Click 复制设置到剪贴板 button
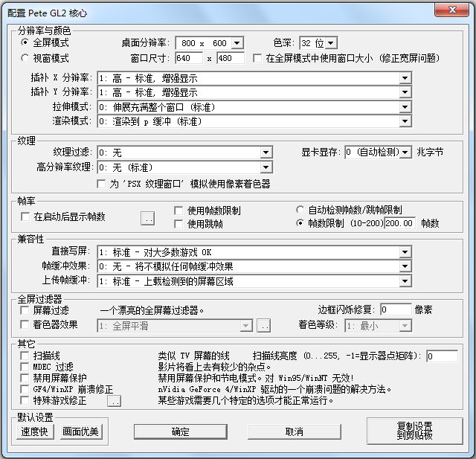 pos(415,431)
